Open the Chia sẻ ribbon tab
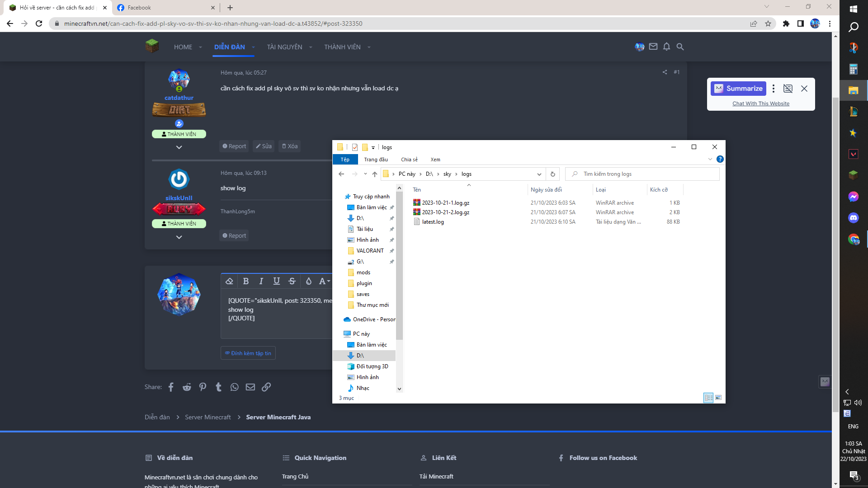 (409, 160)
